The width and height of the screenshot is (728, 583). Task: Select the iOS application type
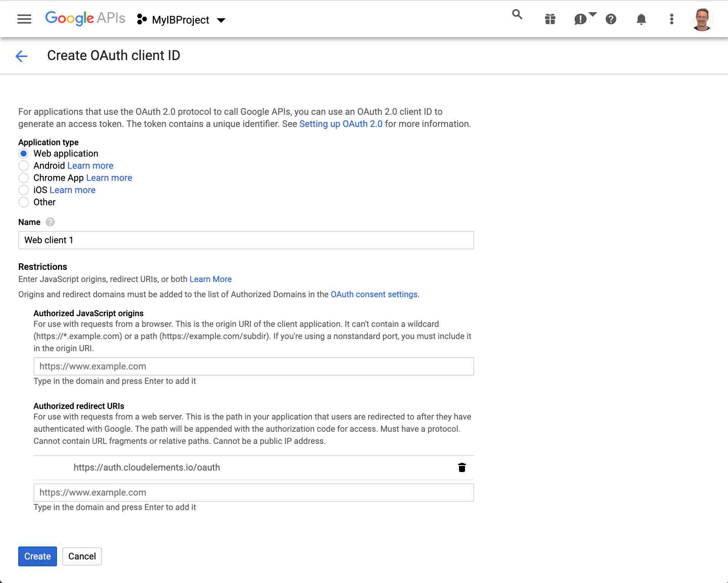tap(24, 190)
